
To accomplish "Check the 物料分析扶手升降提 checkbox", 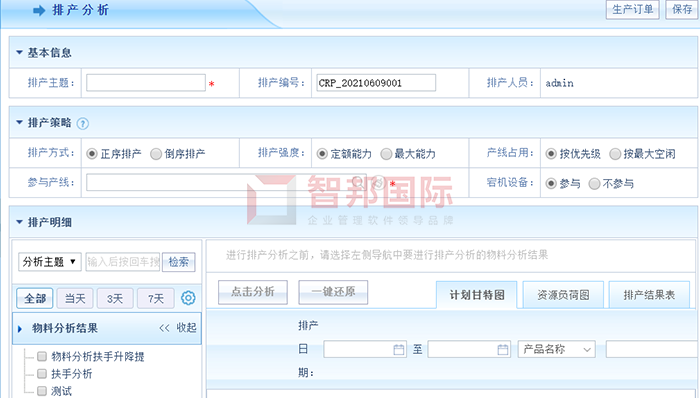I will pyautogui.click(x=42, y=356).
